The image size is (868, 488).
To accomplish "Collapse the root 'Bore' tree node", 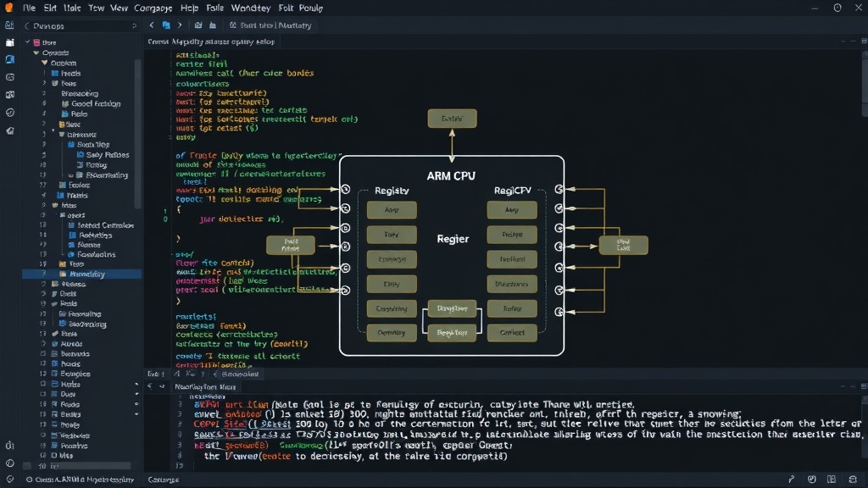I will (x=28, y=42).
